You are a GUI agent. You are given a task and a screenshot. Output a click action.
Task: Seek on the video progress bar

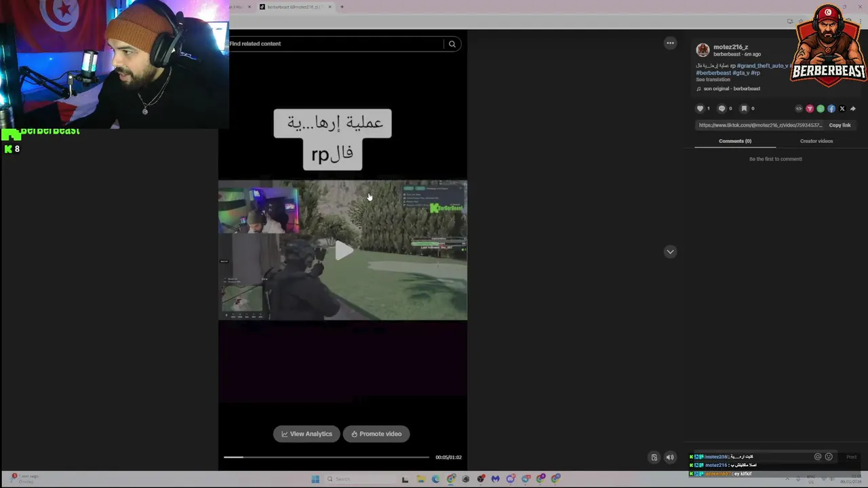326,457
